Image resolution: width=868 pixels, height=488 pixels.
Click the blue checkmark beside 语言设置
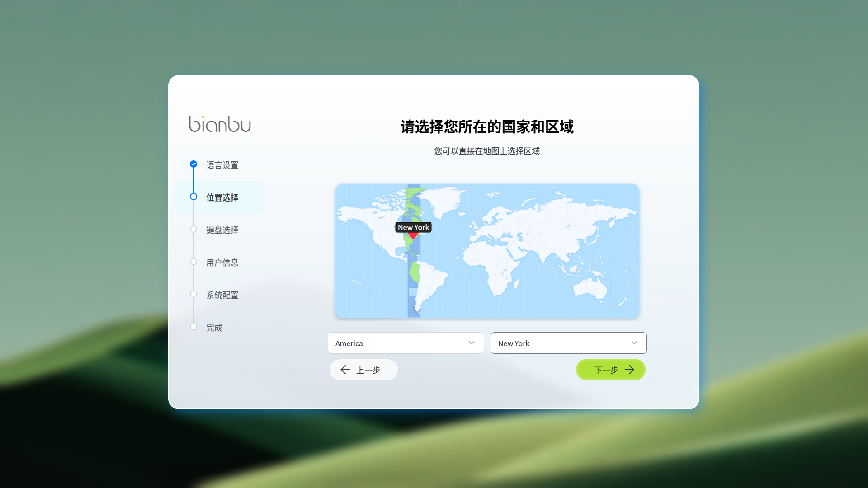193,164
